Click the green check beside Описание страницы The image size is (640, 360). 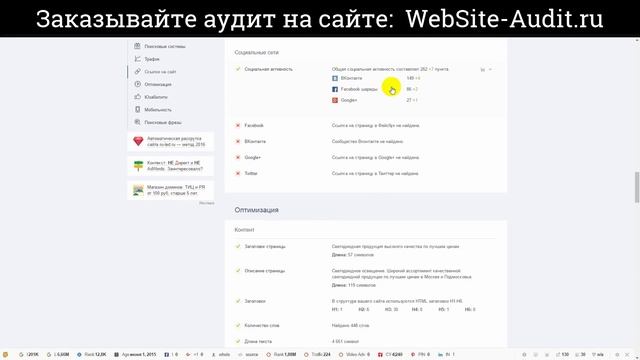238,271
